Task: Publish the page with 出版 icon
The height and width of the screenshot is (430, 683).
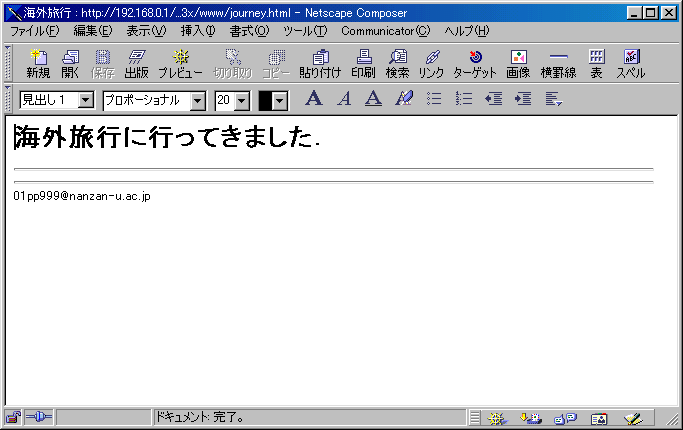Action: [x=136, y=64]
